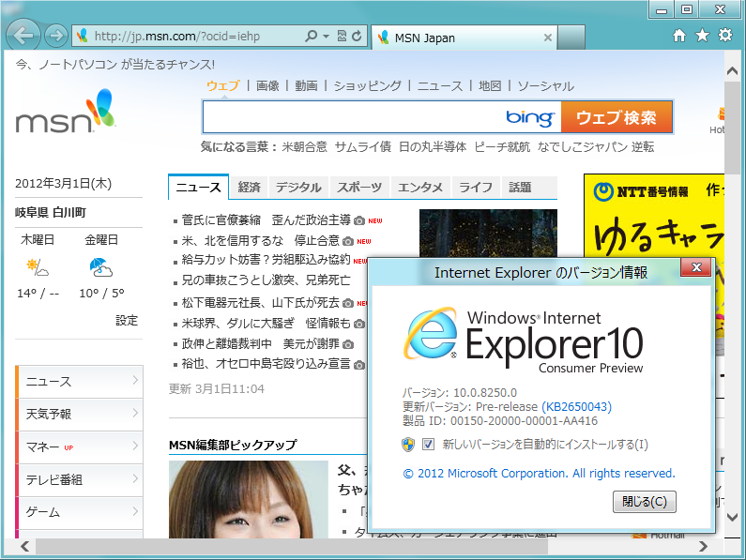
Task: Click the vertical scrollbar up arrow
Action: 732,71
